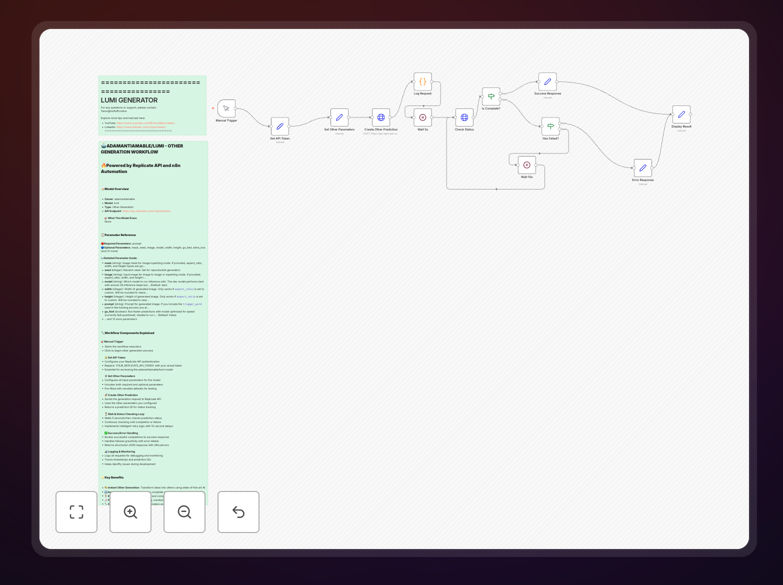
Task: Open the Set Other Parameters node
Action: pos(339,117)
